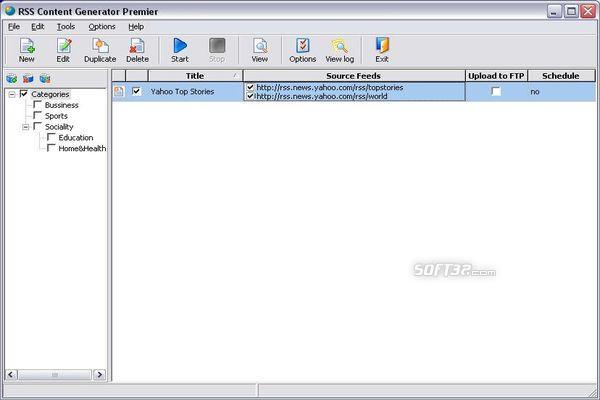Screen dimensions: 600x400
Task: Check the Education category checkbox
Action: [51, 137]
